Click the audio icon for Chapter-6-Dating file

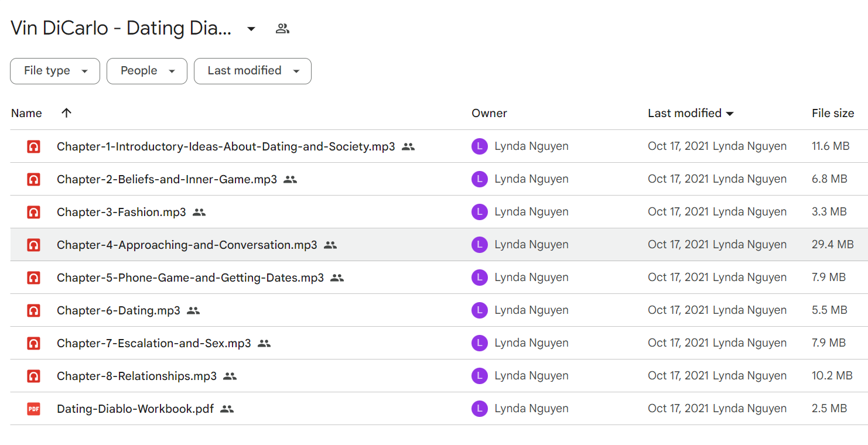pos(33,311)
